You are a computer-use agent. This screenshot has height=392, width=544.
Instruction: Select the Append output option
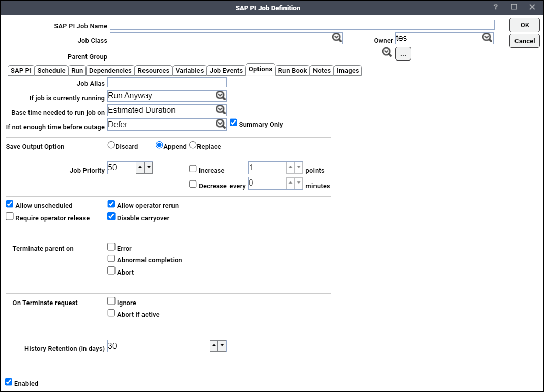click(159, 145)
